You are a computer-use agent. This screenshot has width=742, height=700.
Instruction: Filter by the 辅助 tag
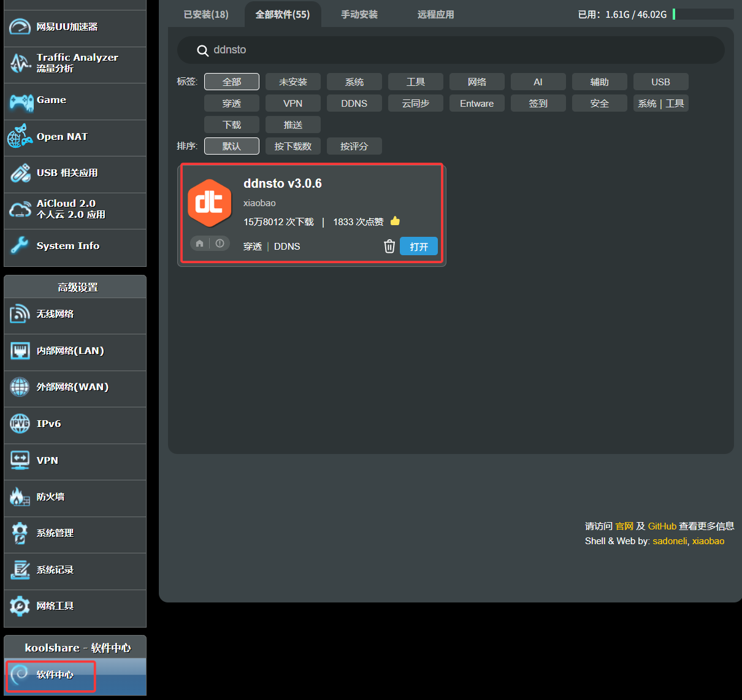click(600, 82)
